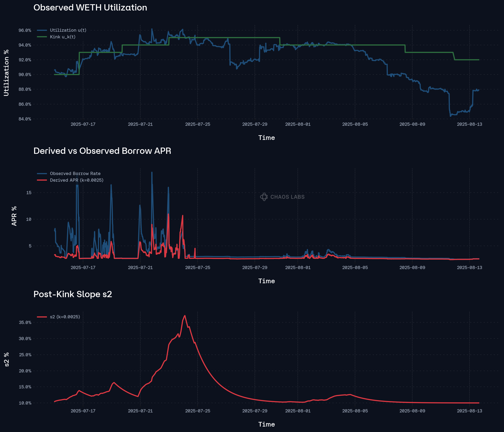Click the 2025-08-01 tick on the APR chart
Screen dimensions: 504x432
pyautogui.click(x=298, y=267)
